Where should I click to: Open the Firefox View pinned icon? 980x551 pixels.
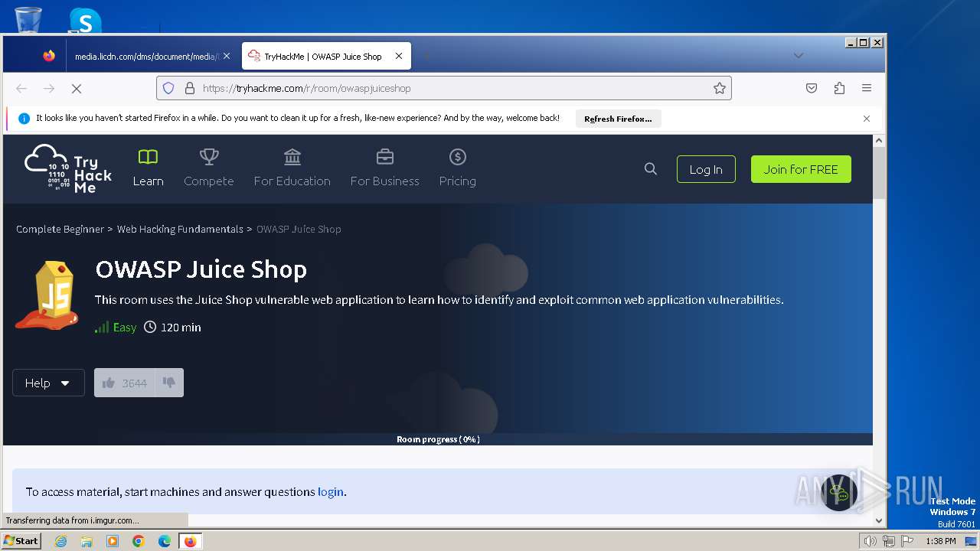pyautogui.click(x=49, y=56)
